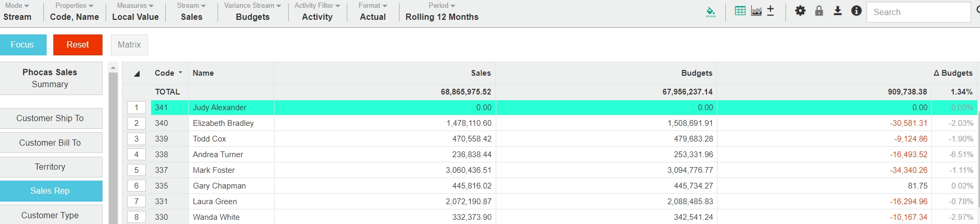The width and height of the screenshot is (980, 224).
Task: Select row 5 number box for Mark Foster
Action: pos(136,170)
